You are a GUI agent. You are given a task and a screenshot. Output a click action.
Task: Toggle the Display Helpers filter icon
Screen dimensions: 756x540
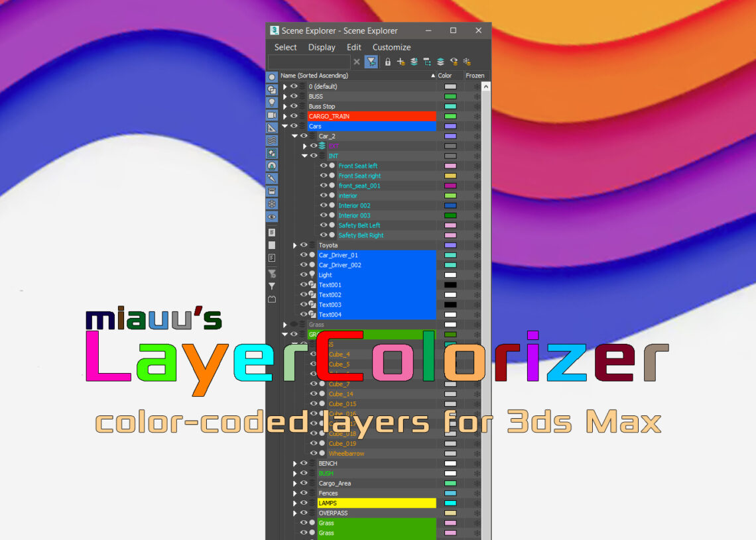coord(272,130)
